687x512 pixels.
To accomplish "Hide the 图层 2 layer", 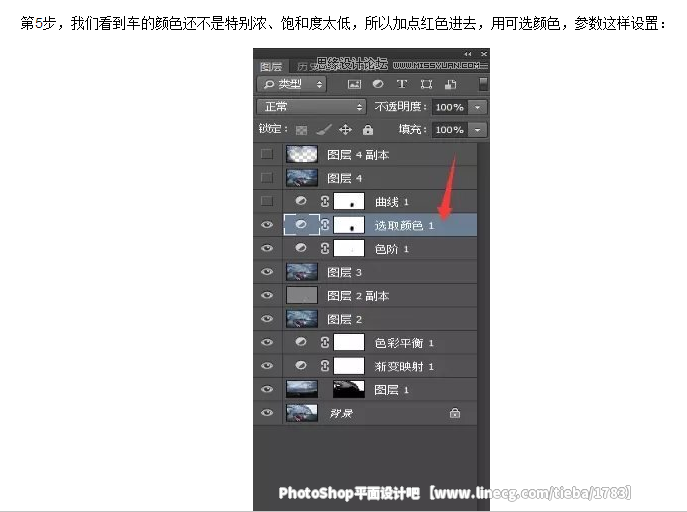I will coord(267,319).
